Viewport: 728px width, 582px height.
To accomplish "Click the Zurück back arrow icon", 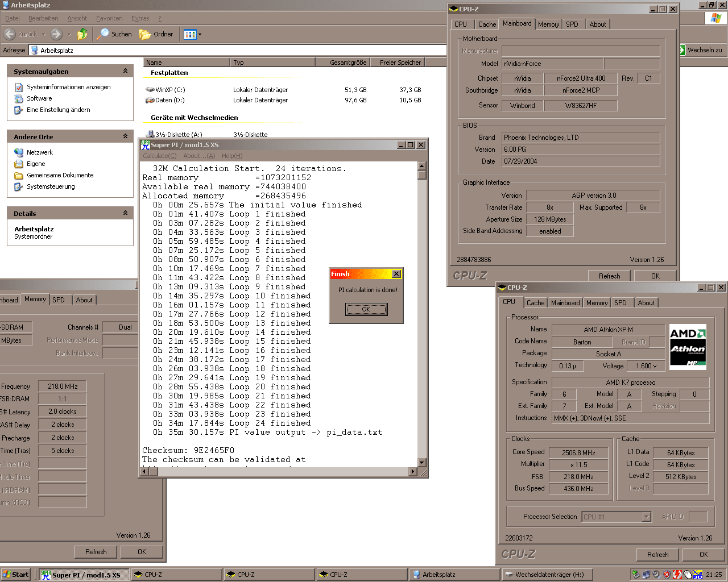I will coord(10,34).
